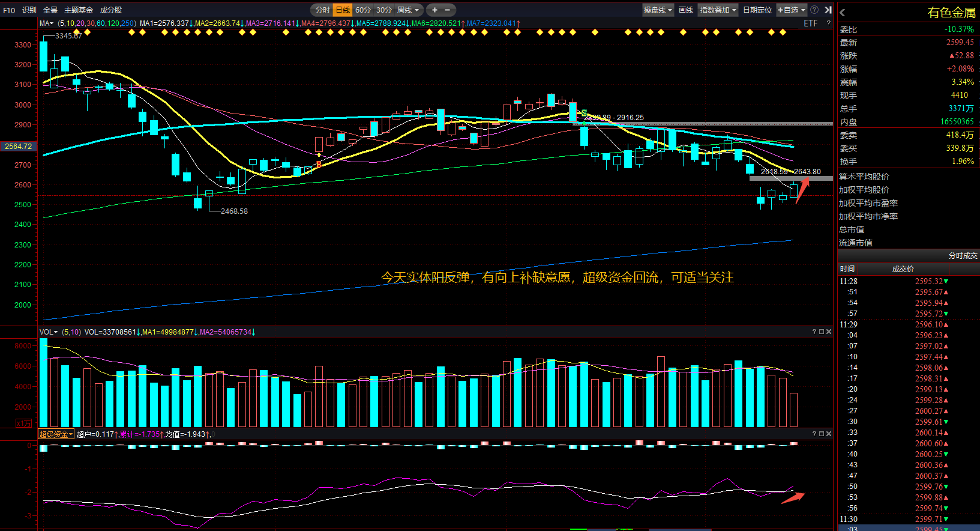980x531 pixels.
Task: Click the 画线 drawing tool button
Action: pos(686,10)
